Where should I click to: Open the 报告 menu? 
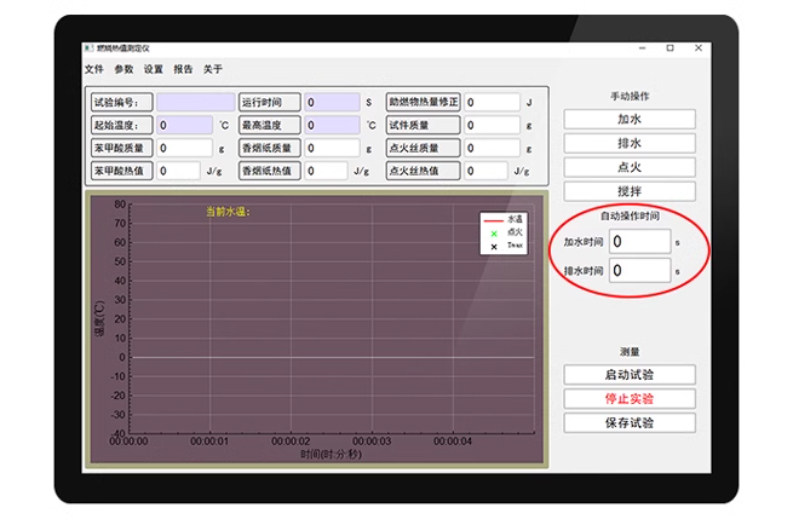(x=183, y=69)
